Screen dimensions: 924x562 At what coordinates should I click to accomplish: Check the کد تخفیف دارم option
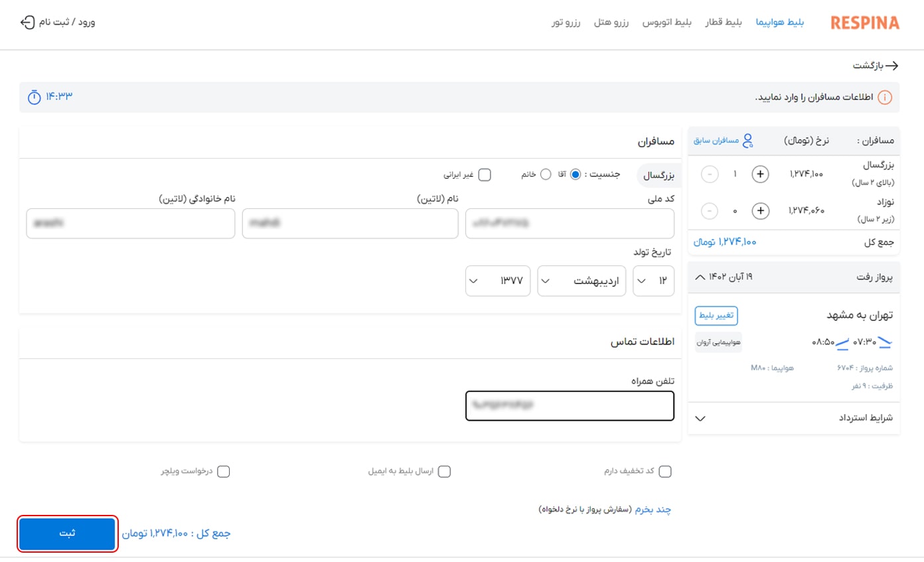tap(665, 471)
